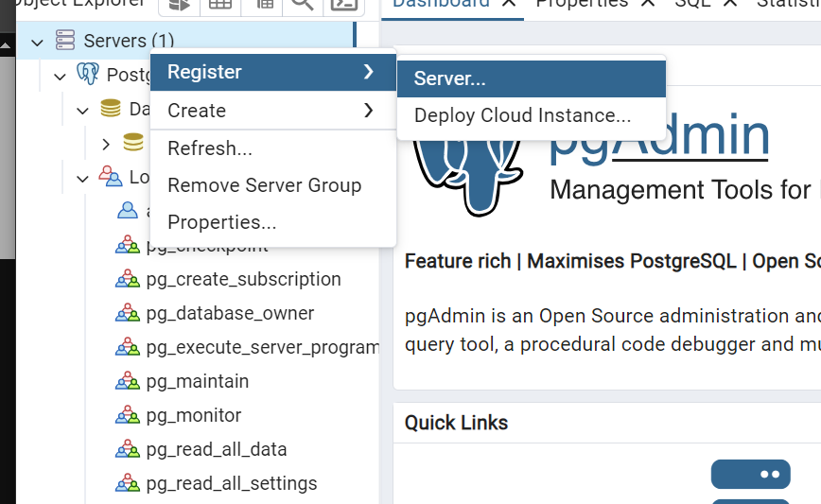The height and width of the screenshot is (504, 821).
Task: Select the Servers (1) tree label
Action: pyautogui.click(x=129, y=41)
